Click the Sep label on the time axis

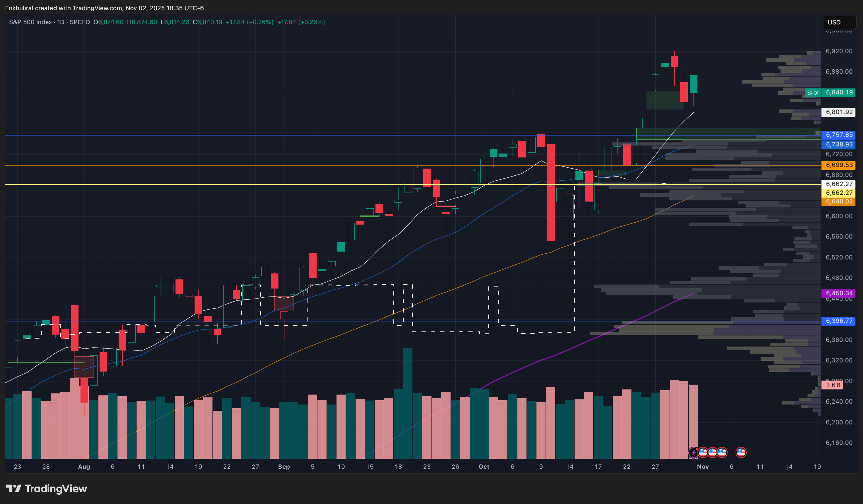284,467
